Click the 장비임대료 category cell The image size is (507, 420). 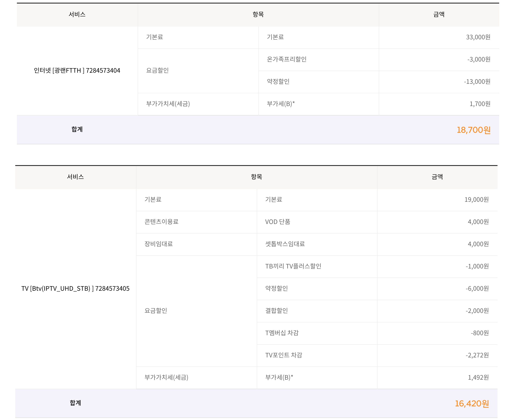[x=159, y=244]
